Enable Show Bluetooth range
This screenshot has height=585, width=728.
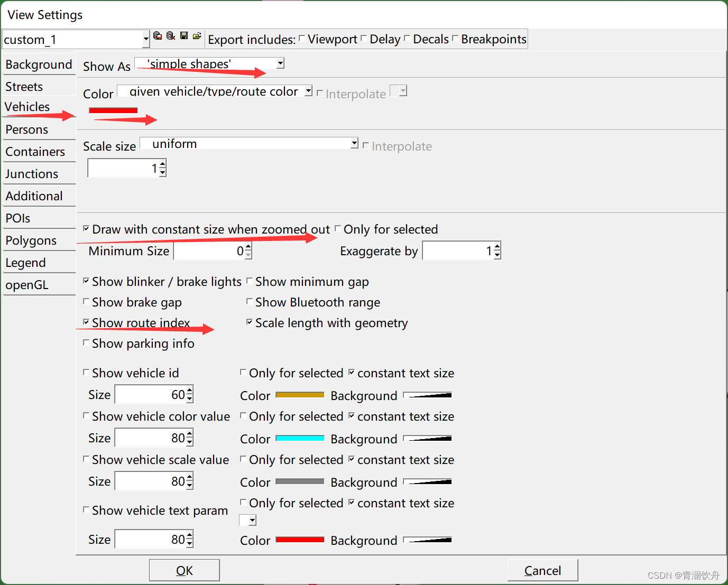(x=250, y=301)
